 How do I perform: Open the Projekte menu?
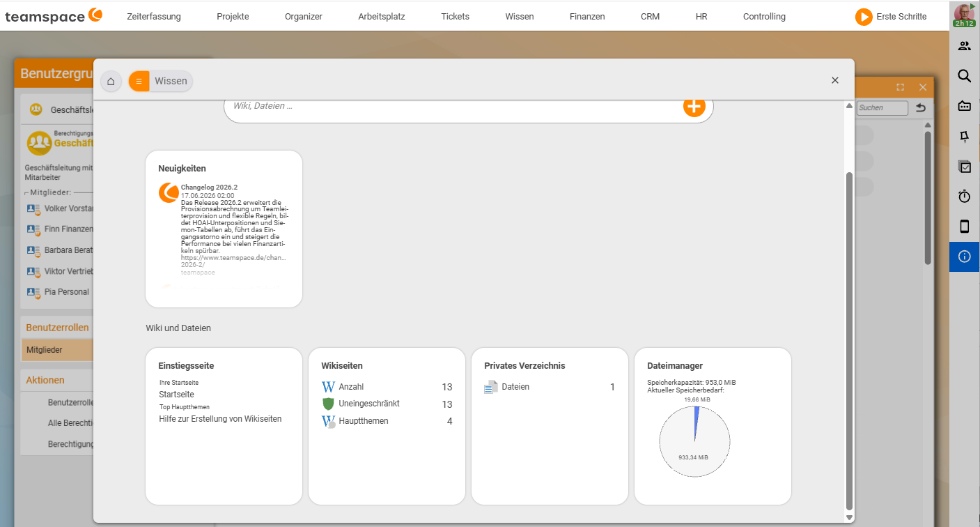point(233,17)
